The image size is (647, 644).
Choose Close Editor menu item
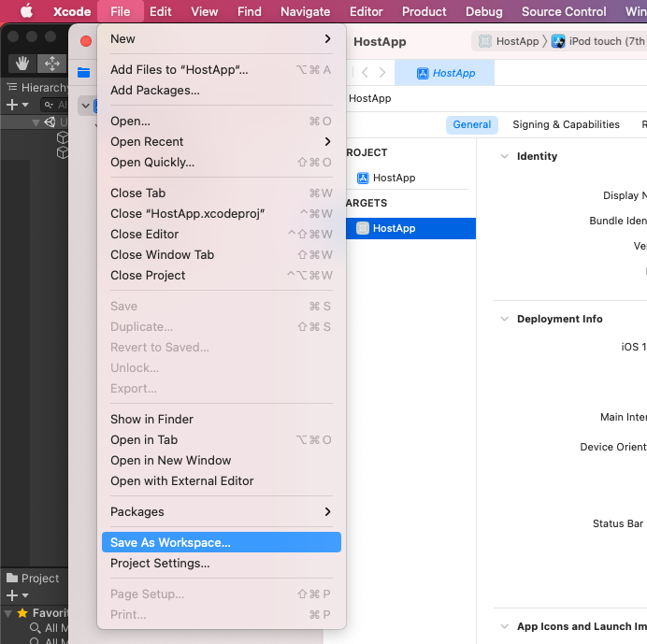222,235
